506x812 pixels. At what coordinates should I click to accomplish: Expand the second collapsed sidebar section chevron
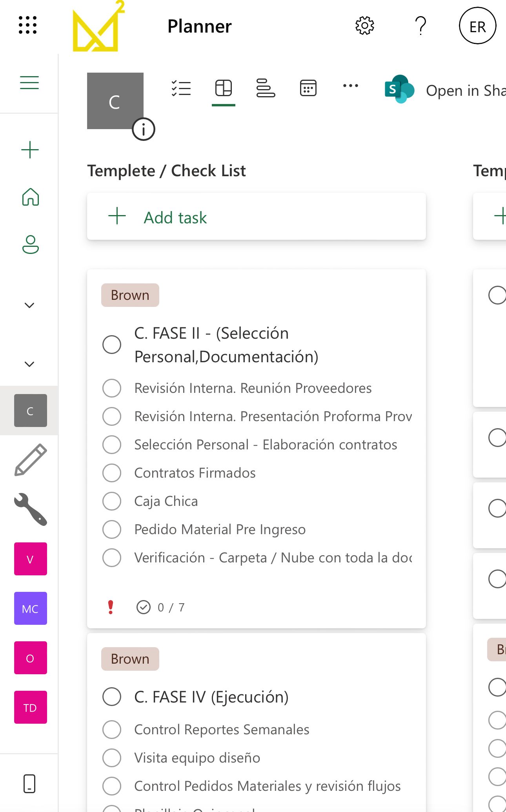(29, 364)
